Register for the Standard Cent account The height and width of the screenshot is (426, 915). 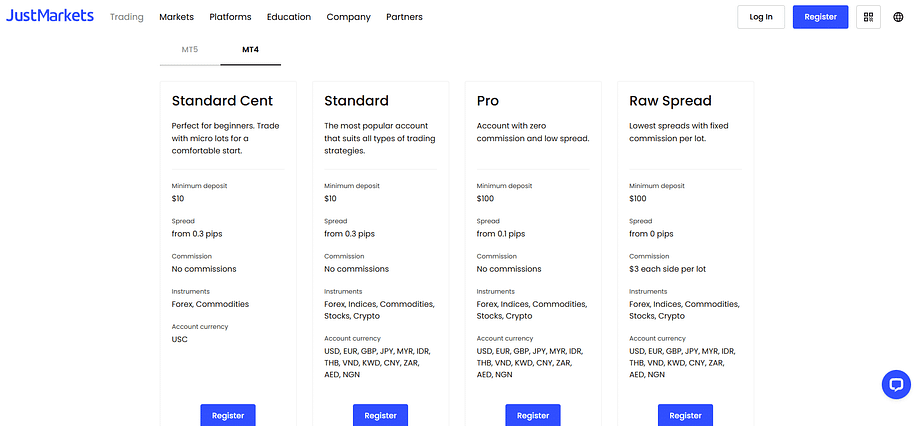228,415
